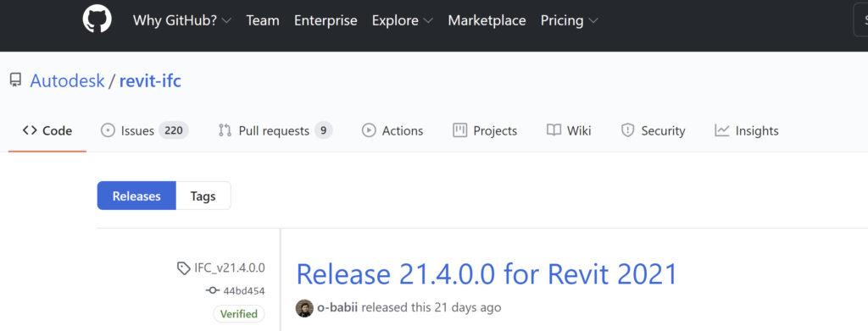Open the Insights tab
The height and width of the screenshot is (331, 868).
(746, 131)
